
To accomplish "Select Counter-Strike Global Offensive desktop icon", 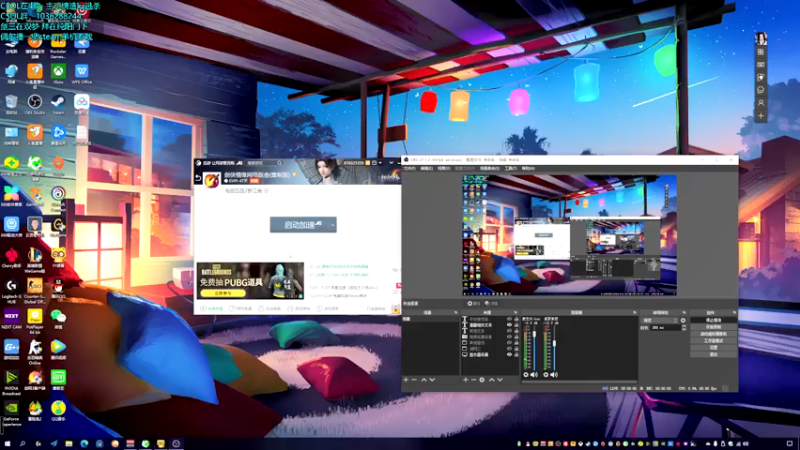I will (x=35, y=291).
